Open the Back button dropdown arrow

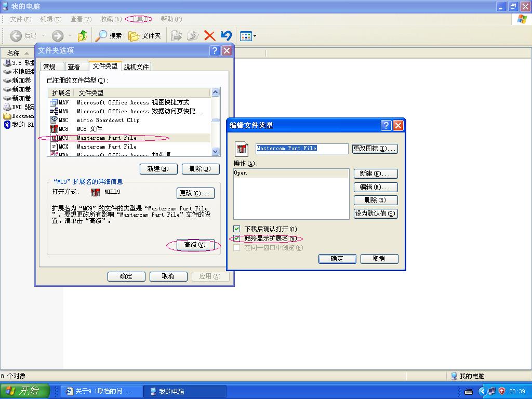(43, 36)
